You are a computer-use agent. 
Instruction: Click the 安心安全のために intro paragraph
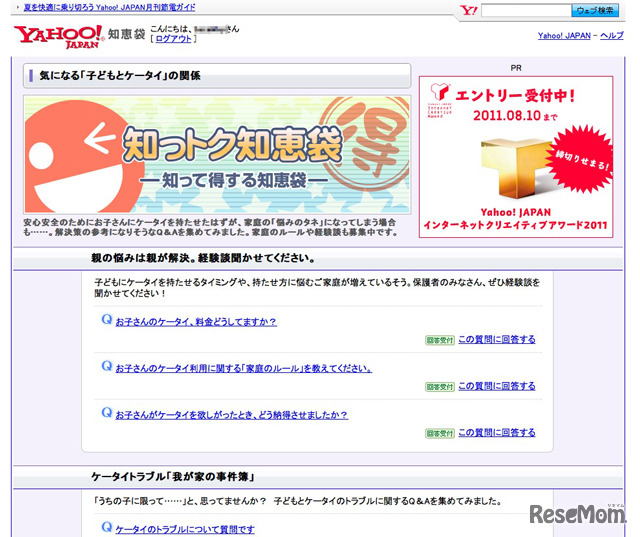[210, 227]
